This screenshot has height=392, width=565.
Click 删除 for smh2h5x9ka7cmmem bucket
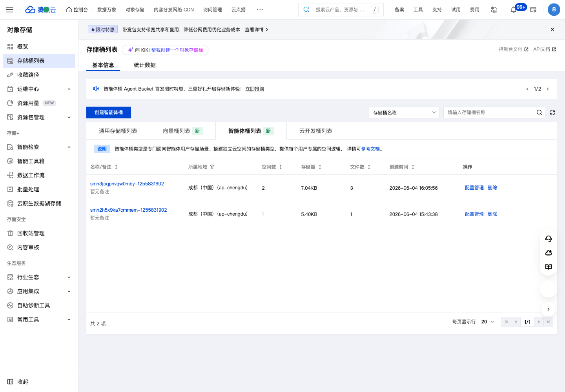coord(492,214)
